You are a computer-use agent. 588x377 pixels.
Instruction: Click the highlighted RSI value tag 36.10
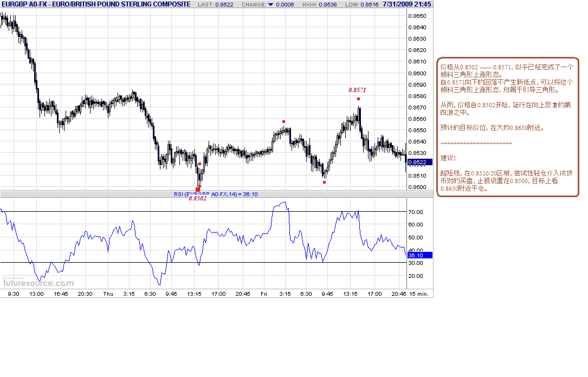coord(419,255)
